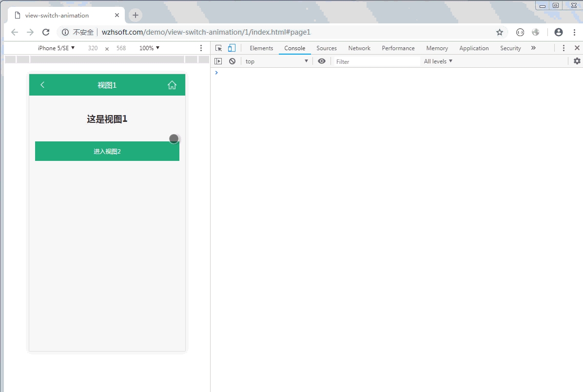Expand the All levels log filter
This screenshot has height=392, width=583.
coord(438,61)
